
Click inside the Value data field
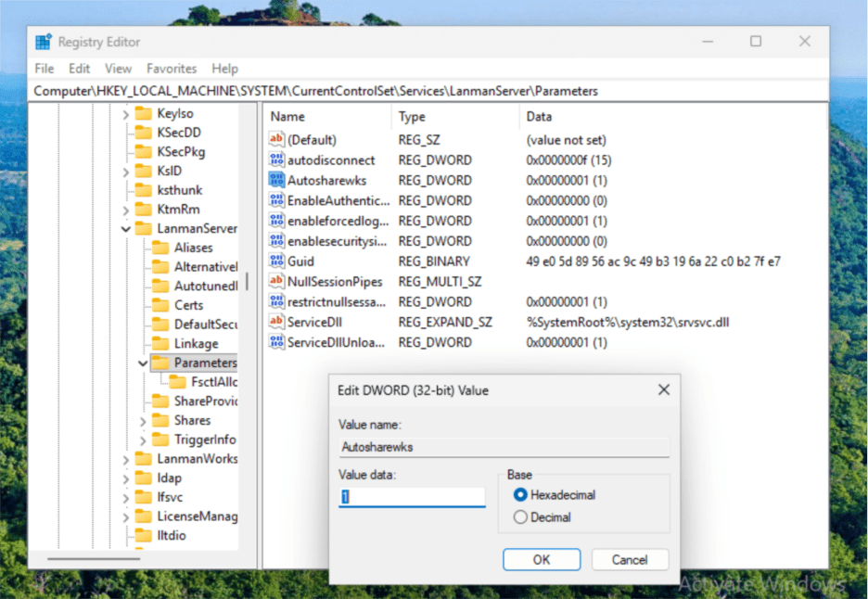coord(411,496)
